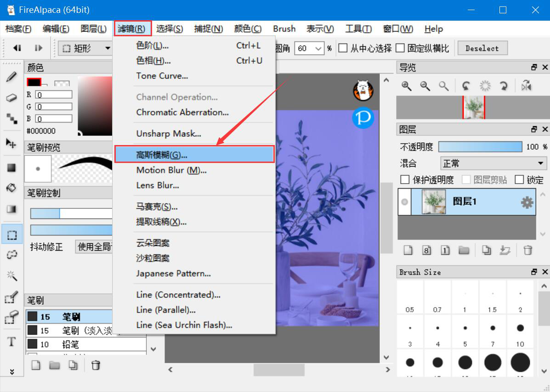Click the R color value field
The width and height of the screenshot is (550, 392).
click(x=54, y=95)
